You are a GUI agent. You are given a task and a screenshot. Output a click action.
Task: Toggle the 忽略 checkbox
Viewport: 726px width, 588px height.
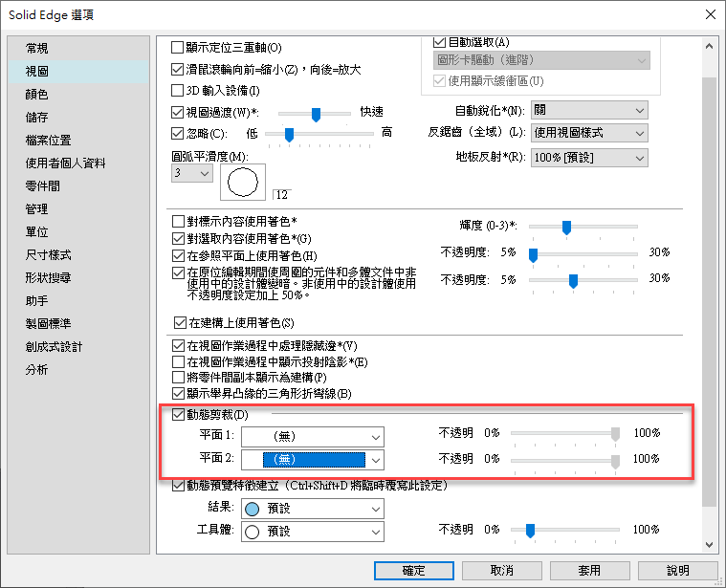[177, 133]
